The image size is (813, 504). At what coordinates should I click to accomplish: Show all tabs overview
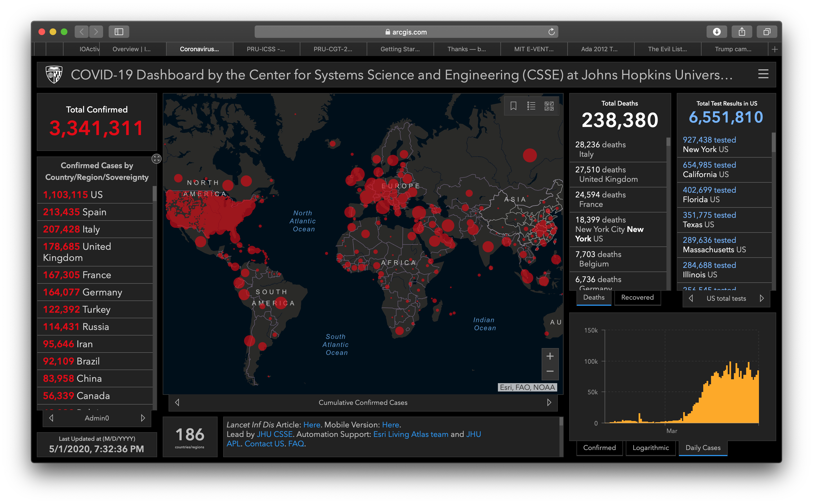[767, 32]
